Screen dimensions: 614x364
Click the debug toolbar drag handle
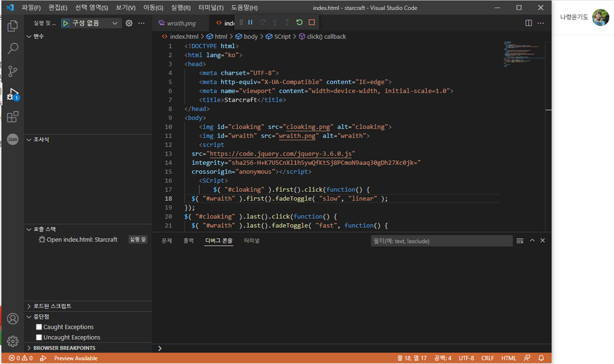[x=241, y=23]
